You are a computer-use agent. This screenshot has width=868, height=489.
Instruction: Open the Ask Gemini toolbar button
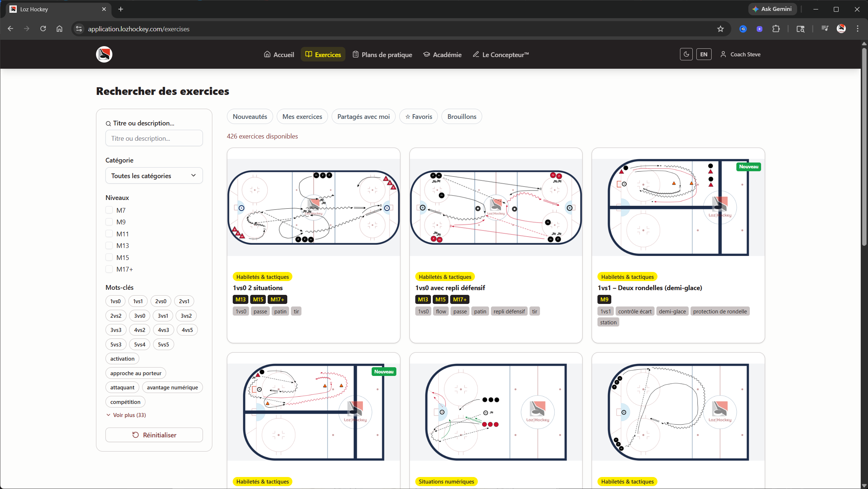point(772,9)
